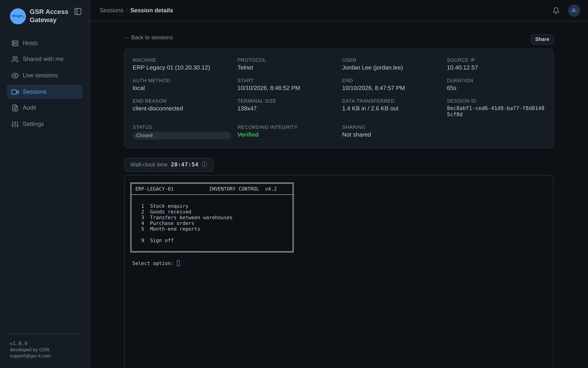Click the Sessions camera icon
Screen dimensions: 588x368
coord(15,92)
